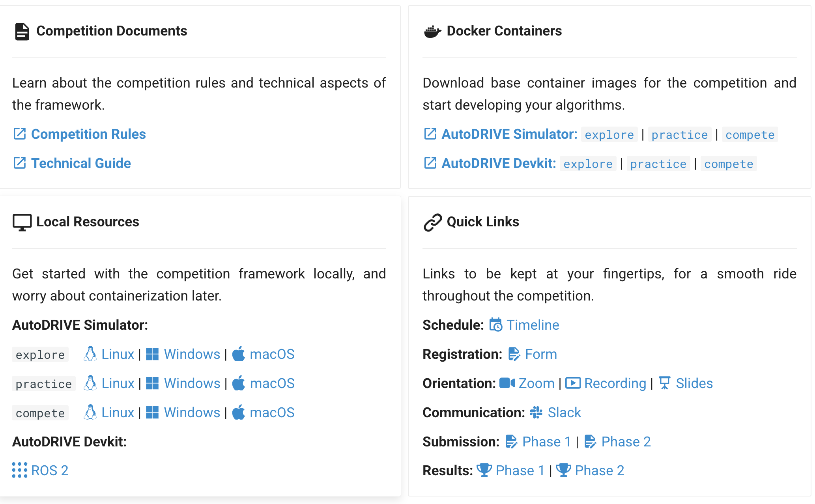815x504 pixels.
Task: Download practice simulator for Linux
Action: coord(118,383)
